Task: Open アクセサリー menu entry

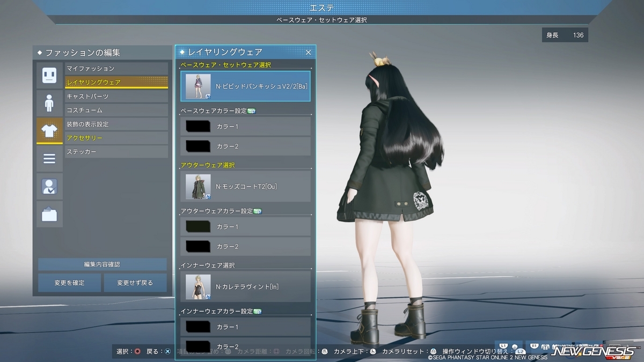Action: point(116,138)
